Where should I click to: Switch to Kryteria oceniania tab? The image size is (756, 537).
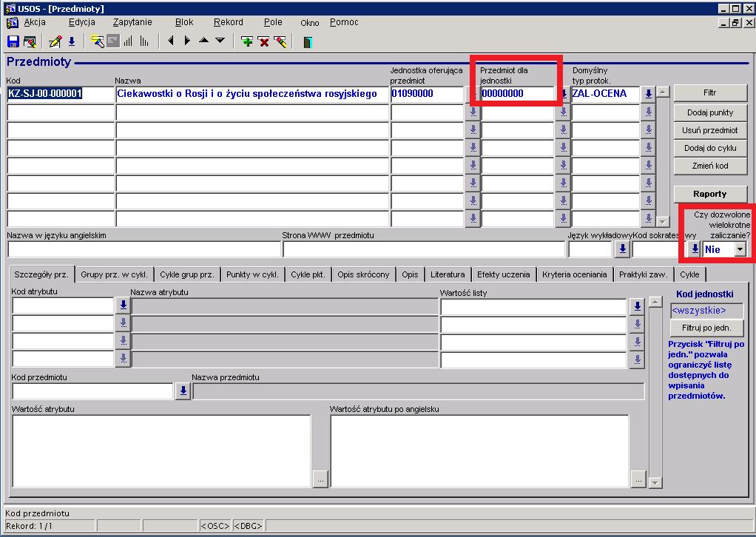(574, 274)
